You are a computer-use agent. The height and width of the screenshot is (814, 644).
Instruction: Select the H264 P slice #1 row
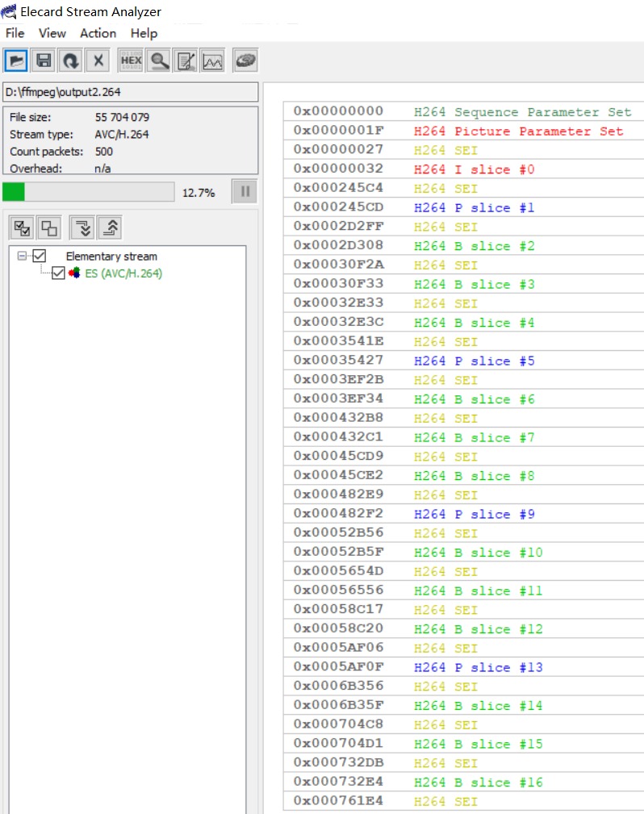click(463, 207)
